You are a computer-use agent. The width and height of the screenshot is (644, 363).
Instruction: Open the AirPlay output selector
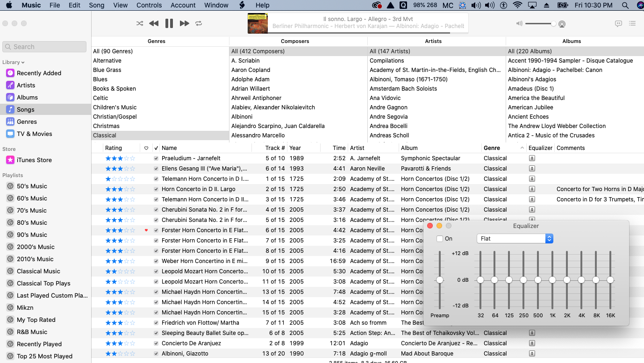pos(562,24)
